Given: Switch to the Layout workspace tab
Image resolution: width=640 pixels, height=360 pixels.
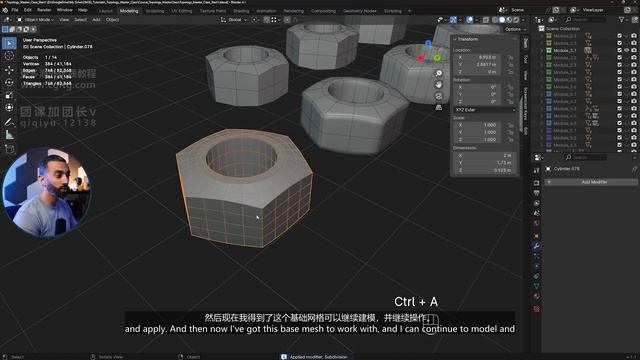Looking at the screenshot, I should pos(105,11).
